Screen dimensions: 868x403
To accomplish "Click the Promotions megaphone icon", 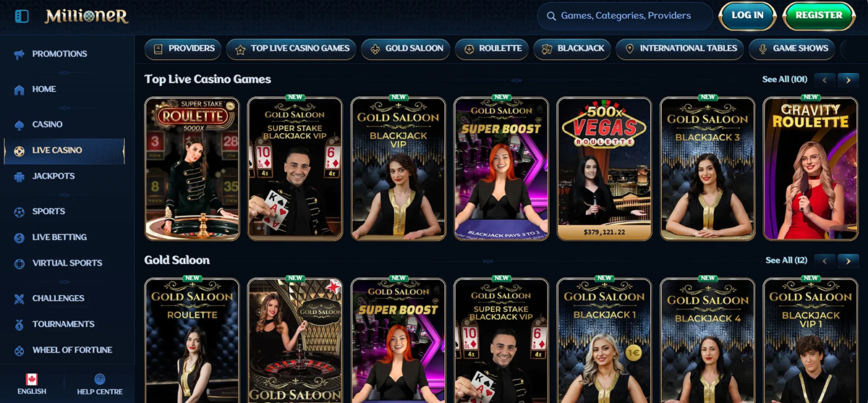I will (x=20, y=54).
